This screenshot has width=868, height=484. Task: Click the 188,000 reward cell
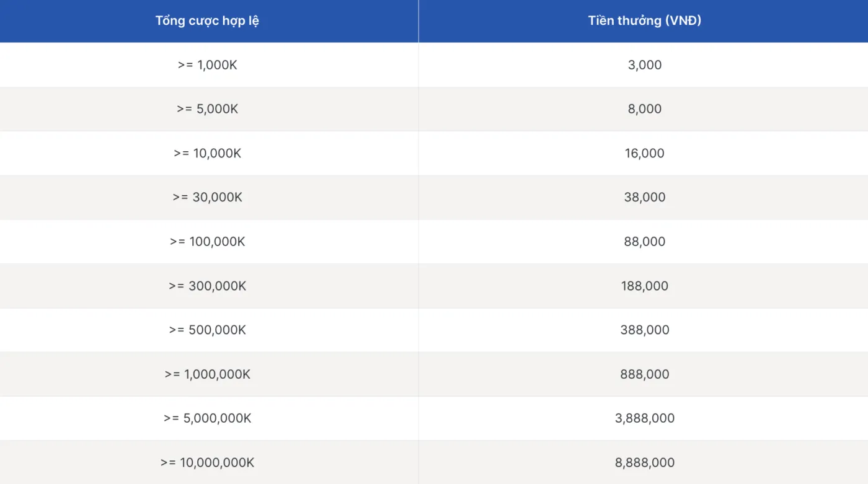[644, 286]
